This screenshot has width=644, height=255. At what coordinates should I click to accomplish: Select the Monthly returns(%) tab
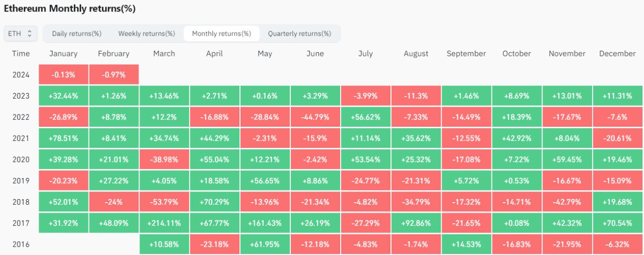pyautogui.click(x=221, y=34)
